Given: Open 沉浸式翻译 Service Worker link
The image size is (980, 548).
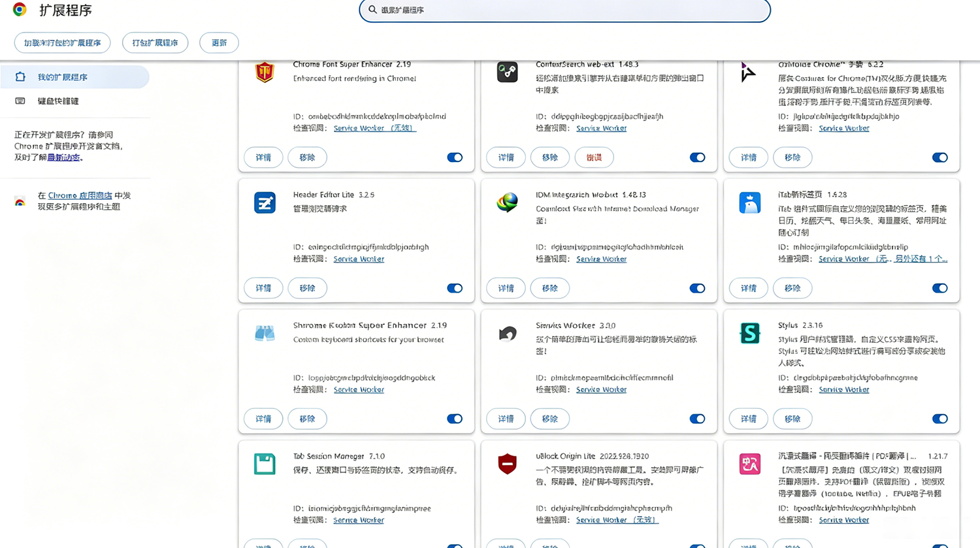Looking at the screenshot, I should pyautogui.click(x=844, y=520).
